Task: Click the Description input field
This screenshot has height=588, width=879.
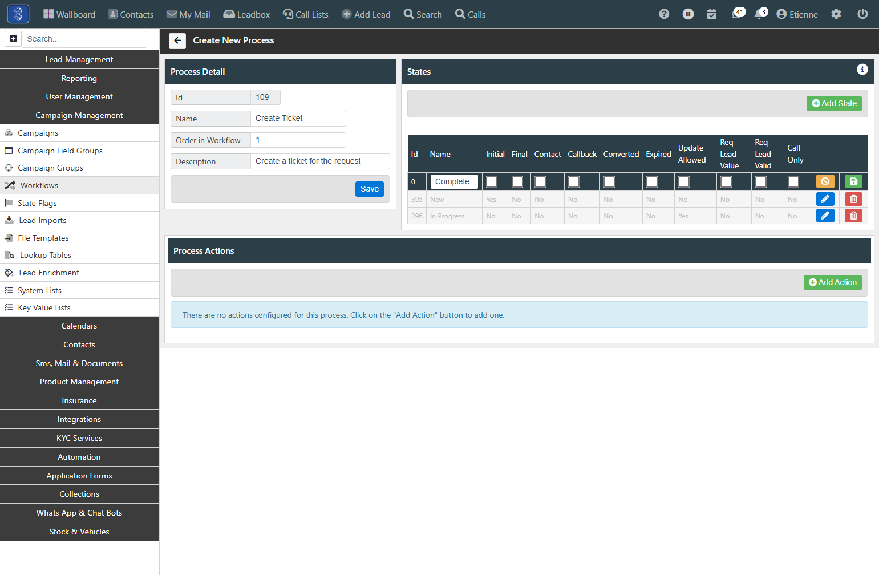Action: click(320, 161)
